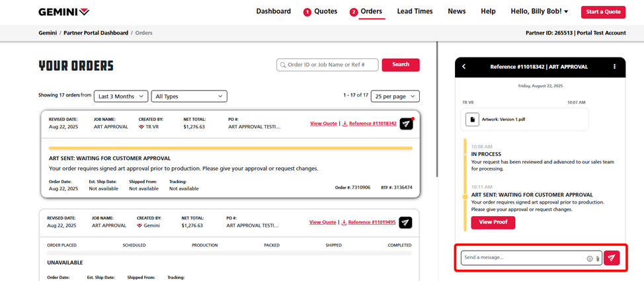Expand the Hello, Billy Bob! user menu
Screen dimensions: 644x281
[x=539, y=11]
